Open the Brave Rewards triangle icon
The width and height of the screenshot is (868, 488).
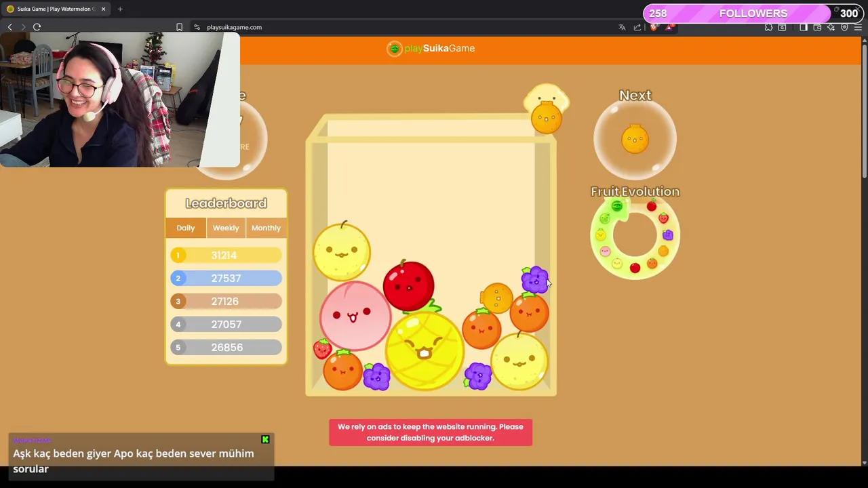[x=669, y=27]
